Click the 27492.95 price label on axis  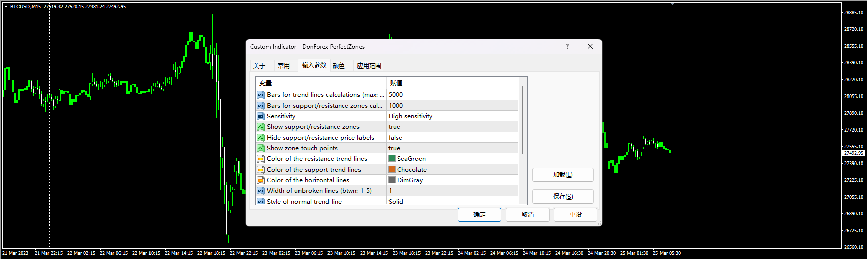click(854, 153)
